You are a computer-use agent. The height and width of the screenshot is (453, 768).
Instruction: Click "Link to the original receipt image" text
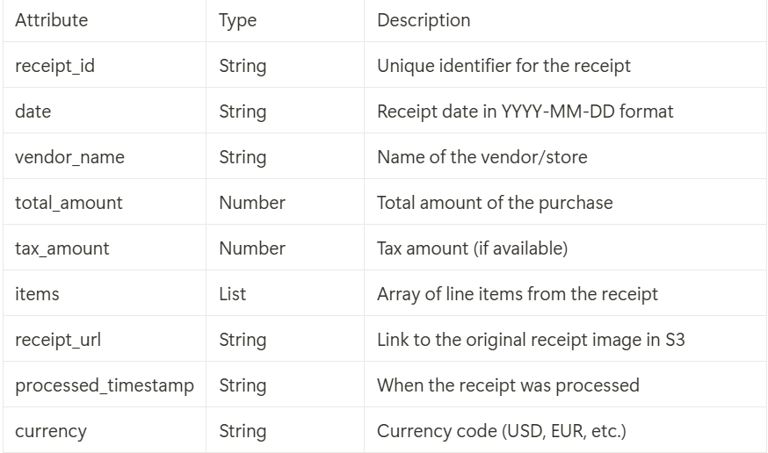532,340
